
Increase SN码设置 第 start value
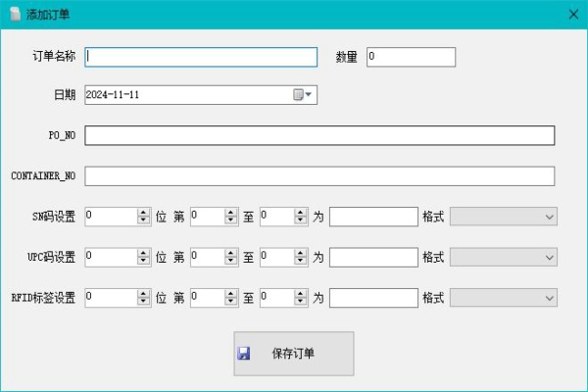click(x=231, y=213)
